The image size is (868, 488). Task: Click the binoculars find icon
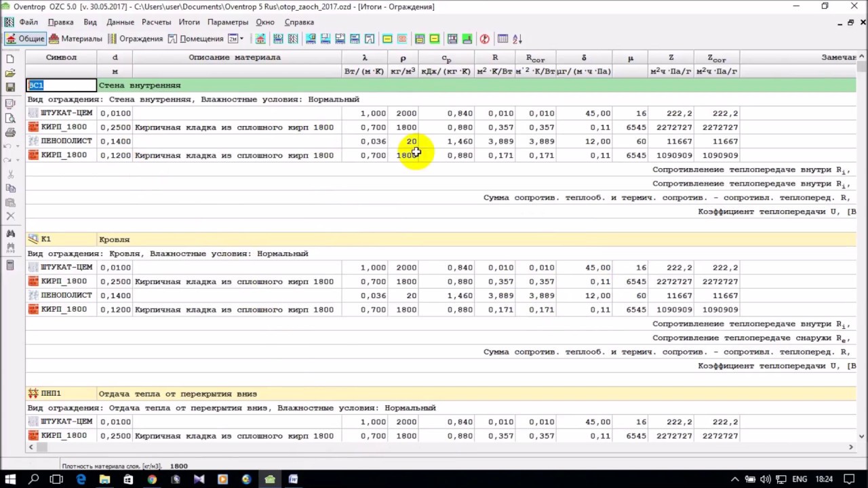(x=10, y=234)
